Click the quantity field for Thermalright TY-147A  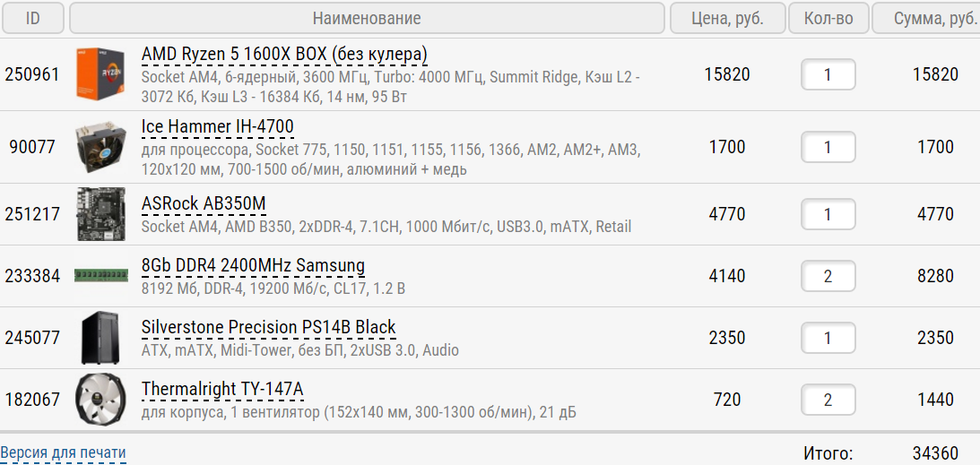(828, 400)
